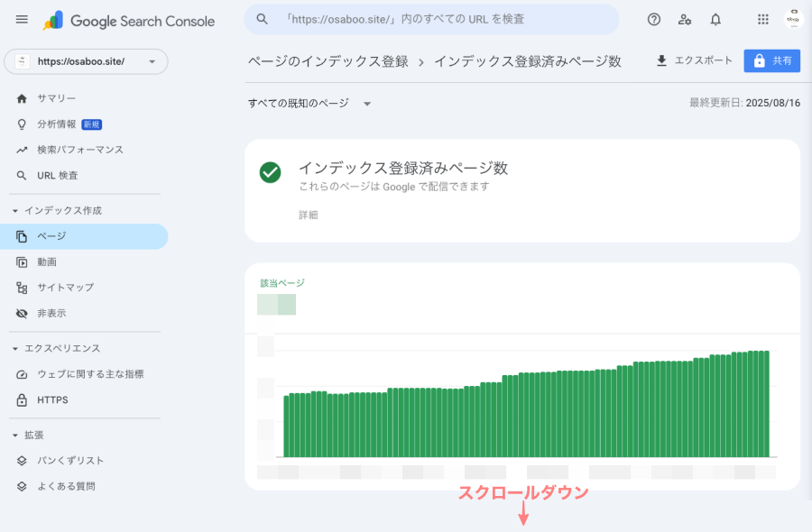Click the 該当ページ green chart legend
Image resolution: width=812 pixels, height=532 pixels.
(x=282, y=283)
